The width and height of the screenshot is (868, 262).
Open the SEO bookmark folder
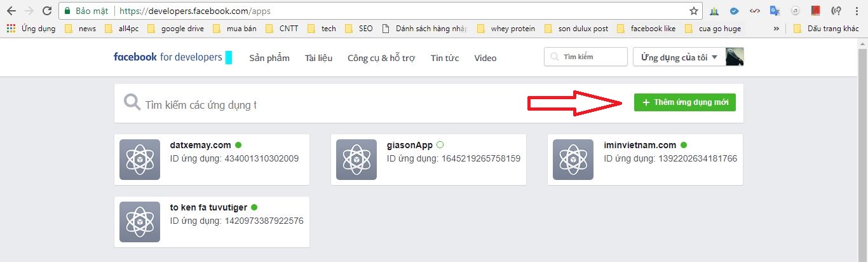tap(358, 29)
